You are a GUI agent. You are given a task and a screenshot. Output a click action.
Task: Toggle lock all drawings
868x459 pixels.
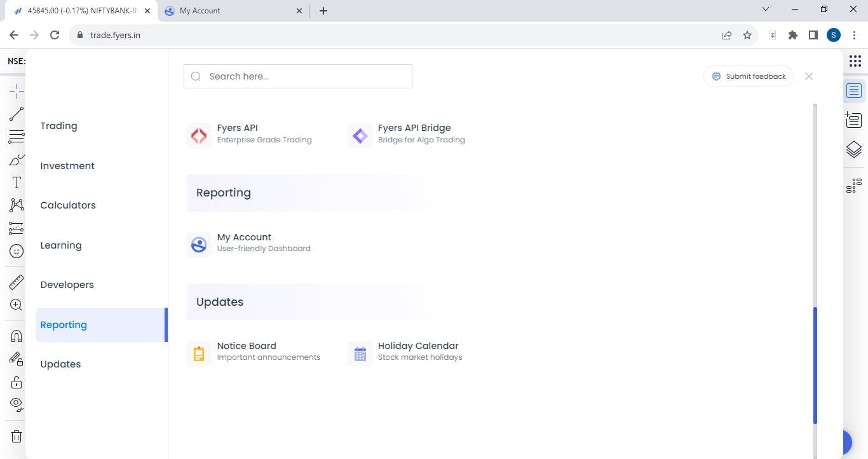coord(17,381)
